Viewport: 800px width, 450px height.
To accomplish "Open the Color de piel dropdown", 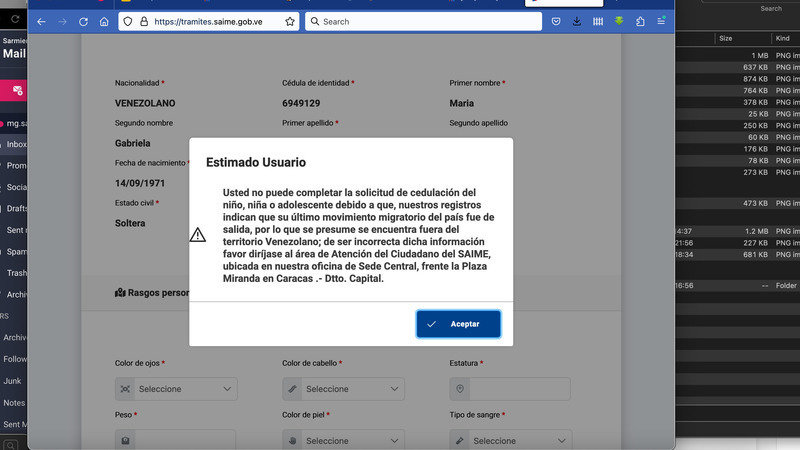I will coord(343,440).
